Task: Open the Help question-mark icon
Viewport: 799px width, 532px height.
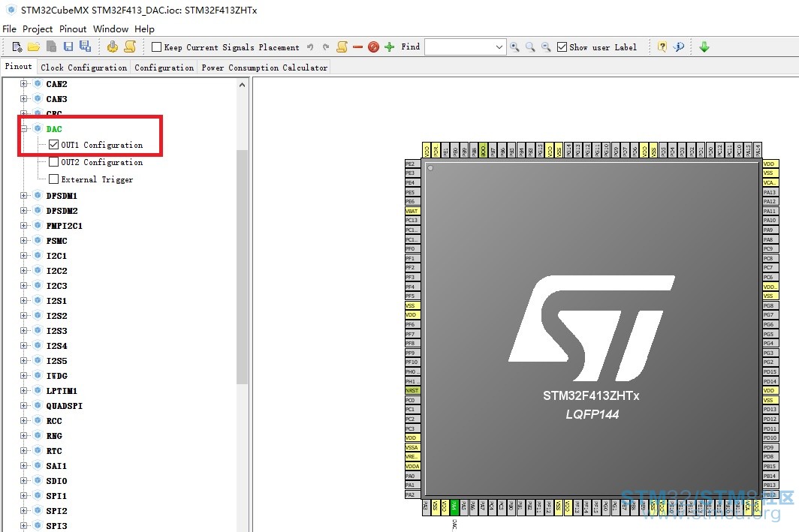Action: 662,47
